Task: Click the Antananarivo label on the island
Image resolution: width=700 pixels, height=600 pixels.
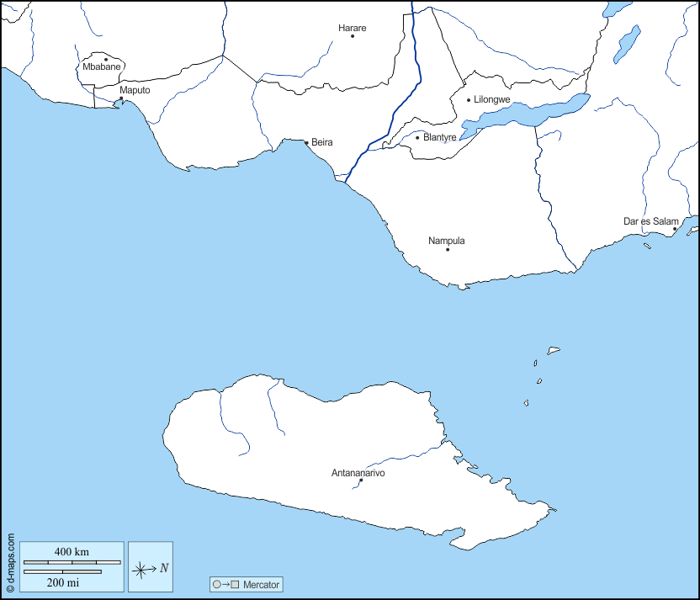Action: pos(358,473)
